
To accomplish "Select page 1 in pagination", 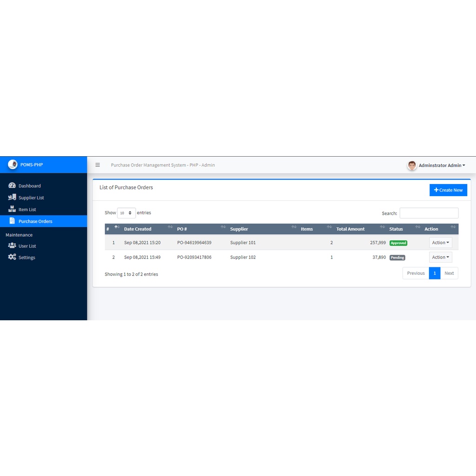I will point(434,273).
